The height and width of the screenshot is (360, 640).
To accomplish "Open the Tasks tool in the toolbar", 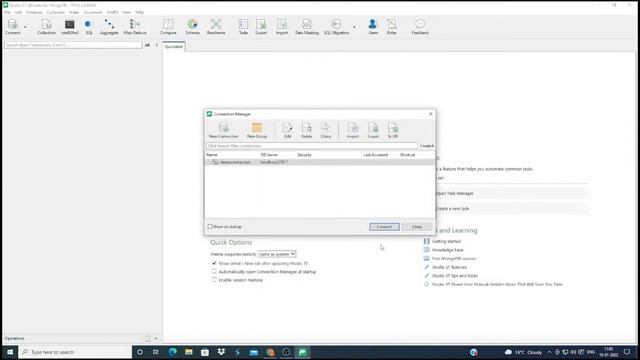I will (243, 27).
